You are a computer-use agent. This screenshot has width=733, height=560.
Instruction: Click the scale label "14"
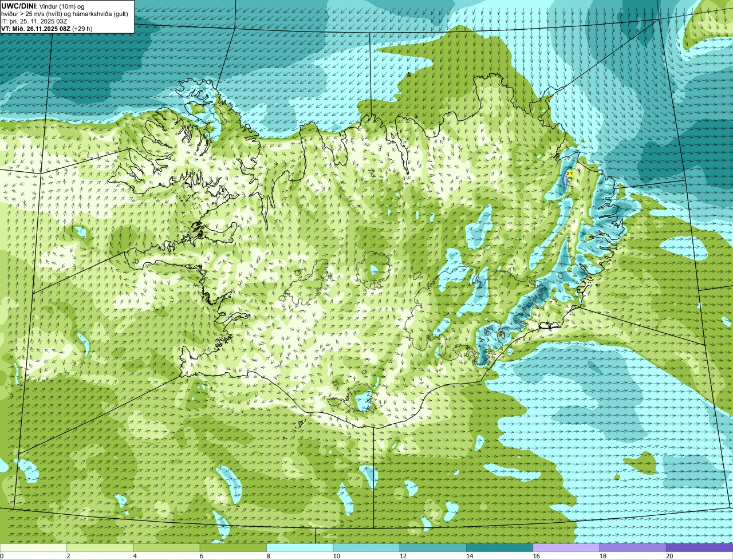[x=469, y=556]
